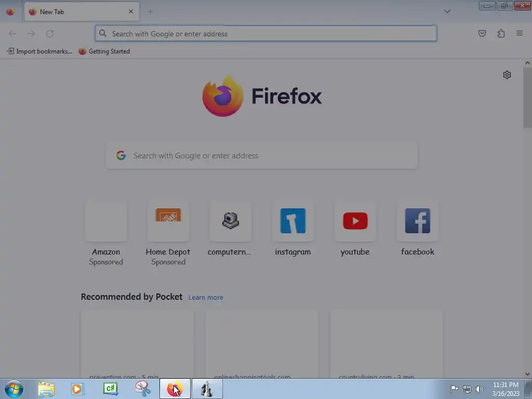Open Action Center flag tray icon

coord(454,389)
